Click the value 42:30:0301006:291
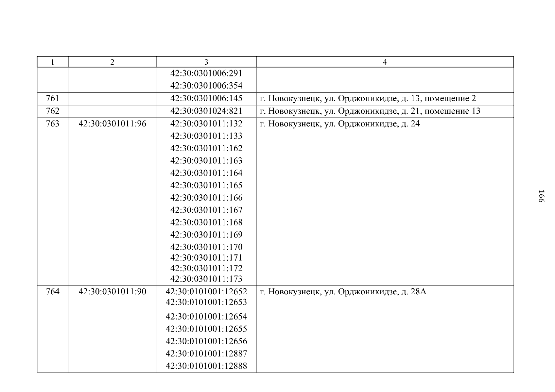The height and width of the screenshot is (392, 555). (x=206, y=73)
